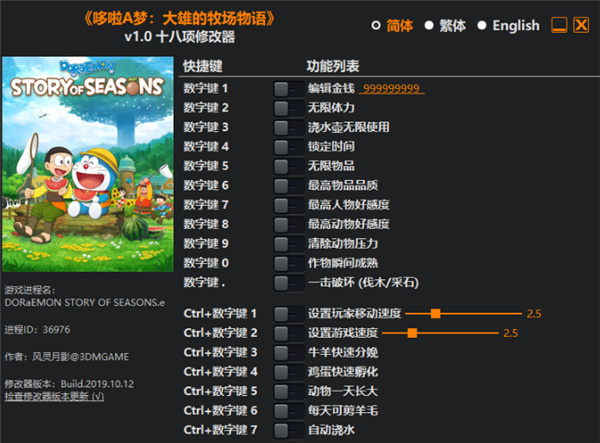Viewport: 600px width, 443px height.
Task: Enable 自动浇水 toggle
Action: point(289,430)
